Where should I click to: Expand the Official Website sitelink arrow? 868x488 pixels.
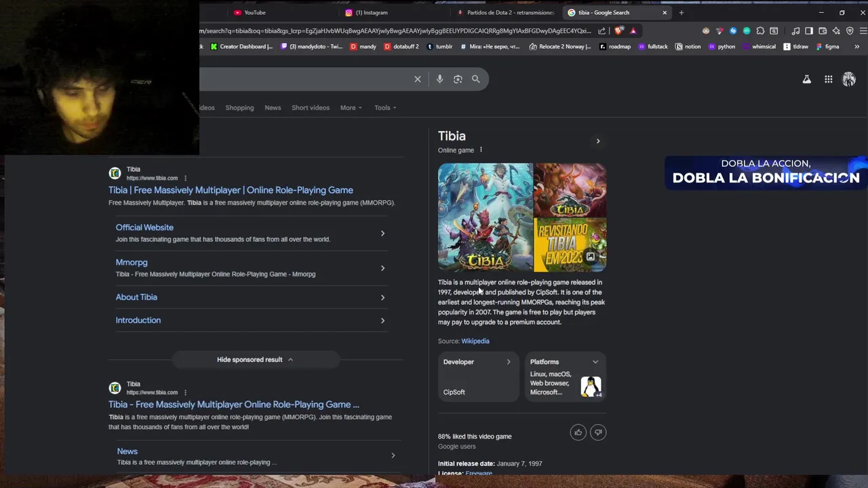[x=382, y=233]
